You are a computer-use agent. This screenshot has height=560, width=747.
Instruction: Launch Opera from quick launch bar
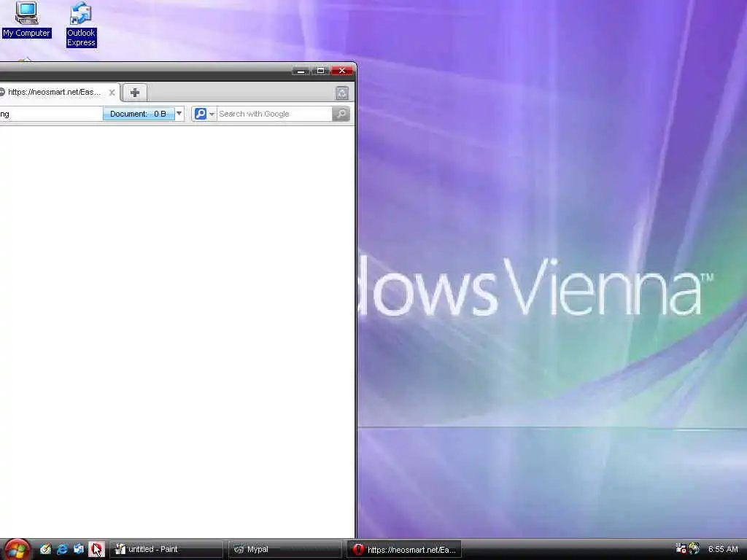[96, 549]
